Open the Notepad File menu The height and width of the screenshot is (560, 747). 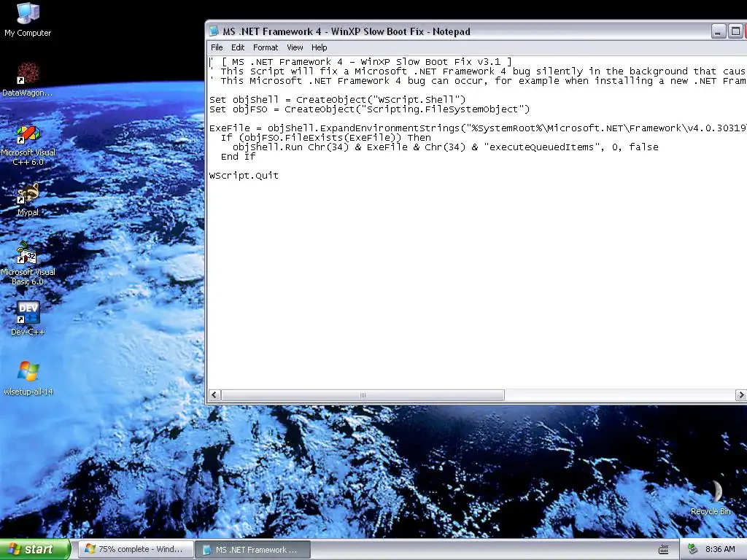pyautogui.click(x=217, y=47)
